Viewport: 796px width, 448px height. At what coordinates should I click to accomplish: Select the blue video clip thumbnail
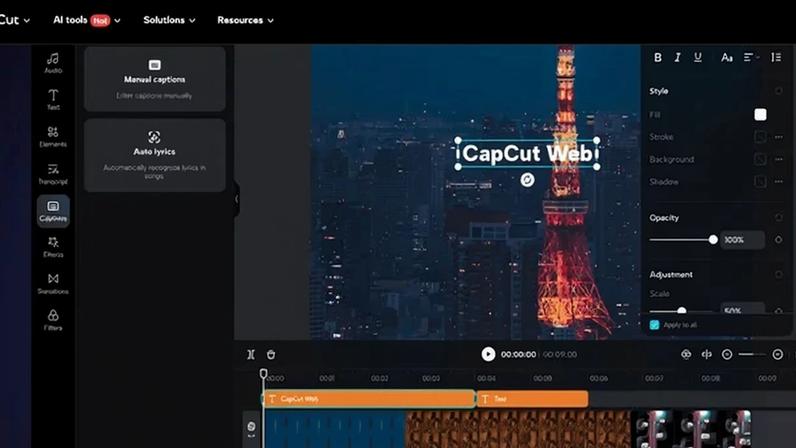pos(334,429)
